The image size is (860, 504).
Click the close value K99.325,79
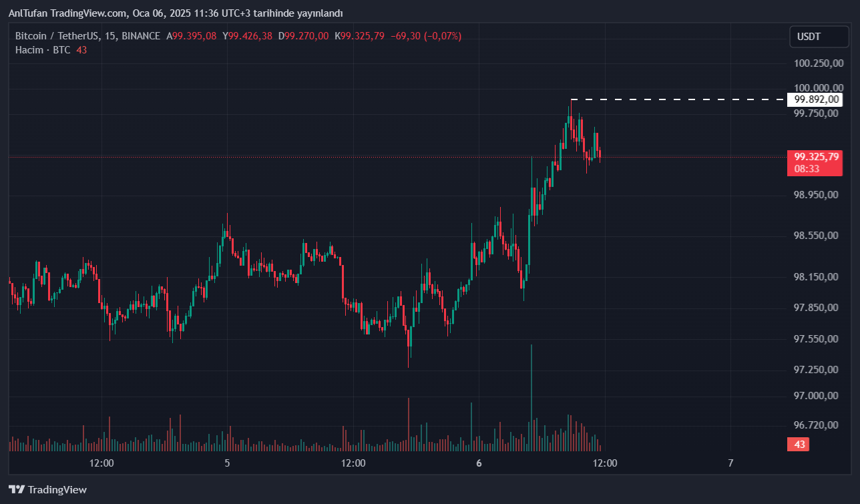click(360, 36)
